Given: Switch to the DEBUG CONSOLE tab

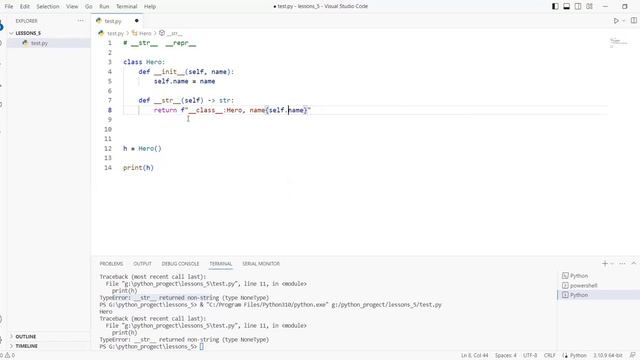Looking at the screenshot, I should tap(180, 264).
